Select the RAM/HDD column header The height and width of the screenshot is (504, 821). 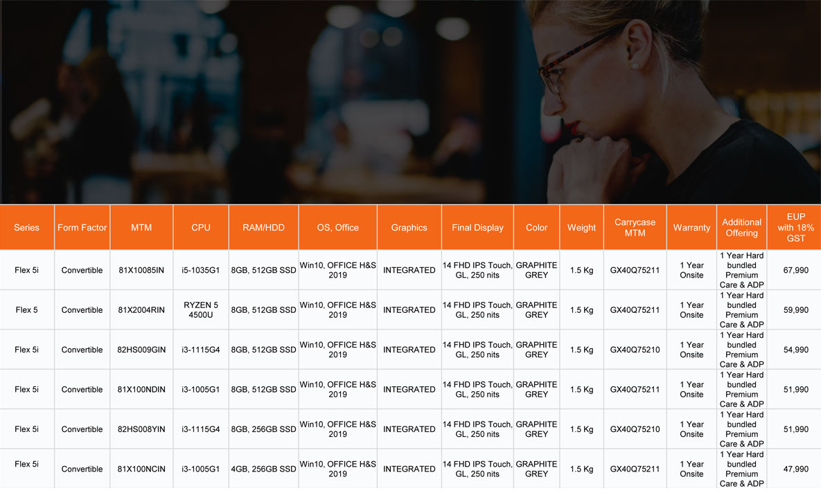[x=263, y=227]
